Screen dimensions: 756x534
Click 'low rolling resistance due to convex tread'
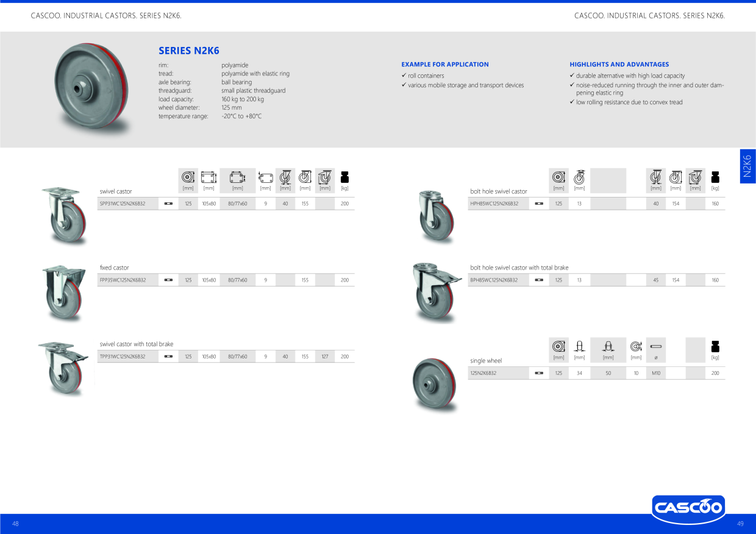click(x=629, y=102)
